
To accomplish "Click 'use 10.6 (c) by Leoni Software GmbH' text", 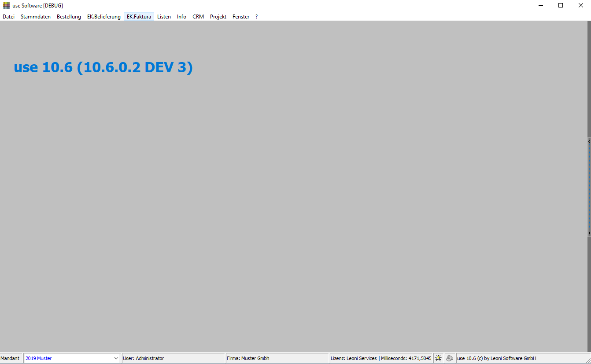I will point(497,358).
